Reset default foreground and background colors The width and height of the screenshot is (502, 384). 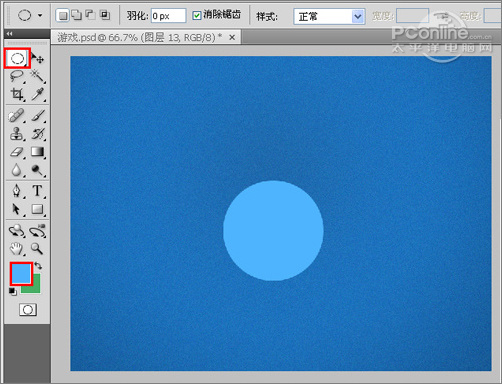[13, 292]
